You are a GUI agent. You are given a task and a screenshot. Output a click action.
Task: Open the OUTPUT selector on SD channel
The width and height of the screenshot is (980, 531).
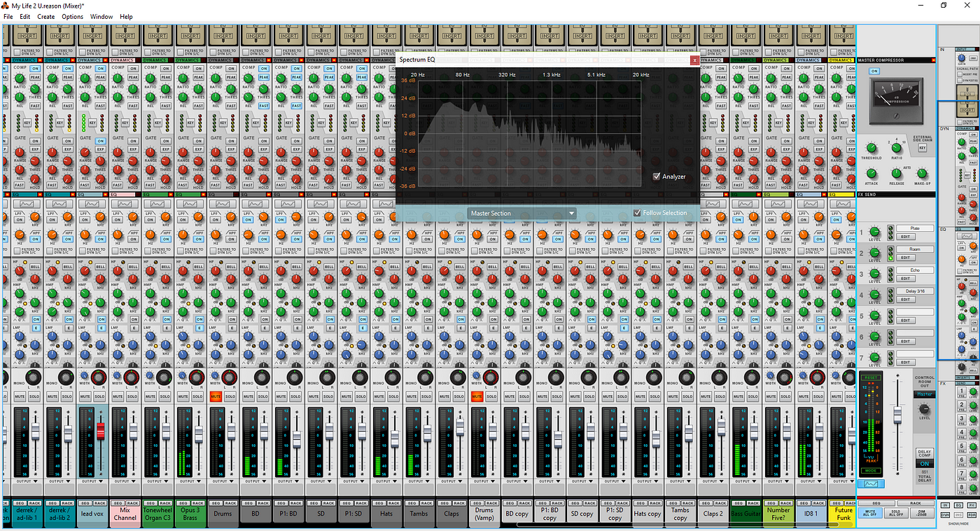click(x=322, y=481)
